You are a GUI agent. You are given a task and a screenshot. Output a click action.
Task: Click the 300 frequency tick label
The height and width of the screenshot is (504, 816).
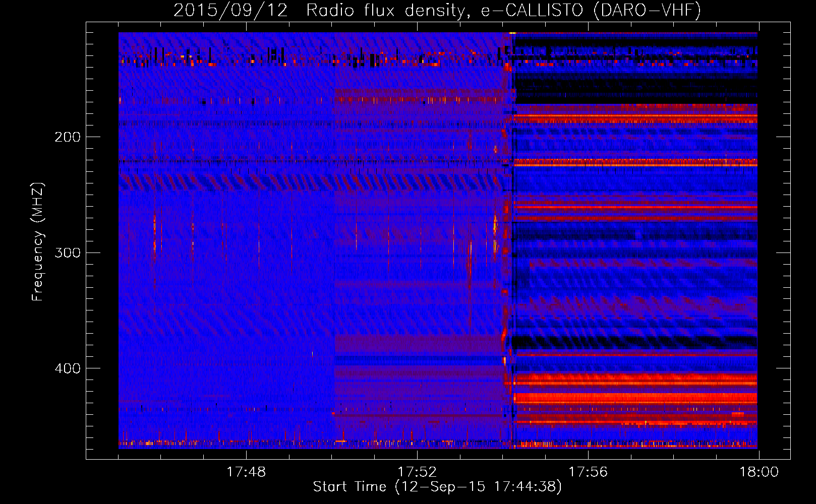tap(68, 253)
